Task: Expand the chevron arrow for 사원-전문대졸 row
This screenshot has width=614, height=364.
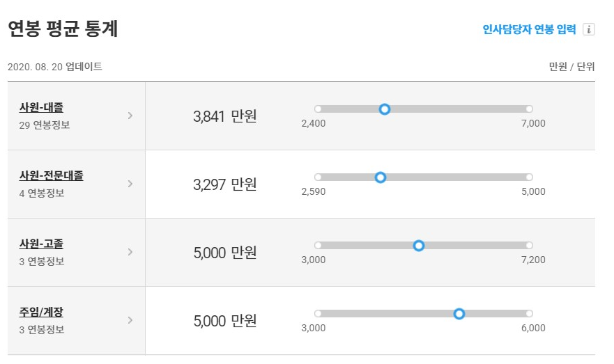Action: 130,184
